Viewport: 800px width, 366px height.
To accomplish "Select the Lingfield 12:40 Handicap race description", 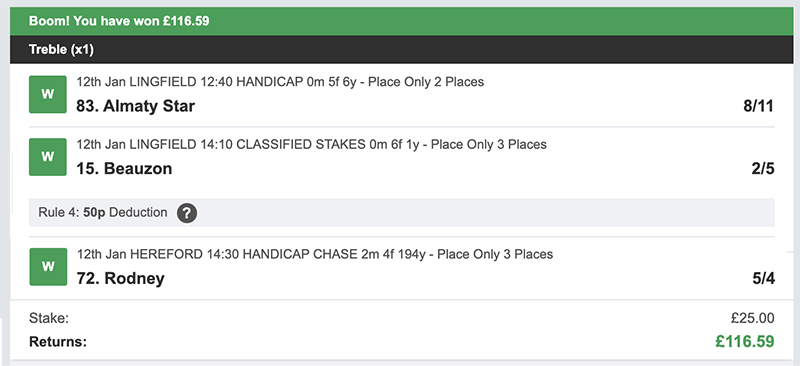I will click(280, 82).
